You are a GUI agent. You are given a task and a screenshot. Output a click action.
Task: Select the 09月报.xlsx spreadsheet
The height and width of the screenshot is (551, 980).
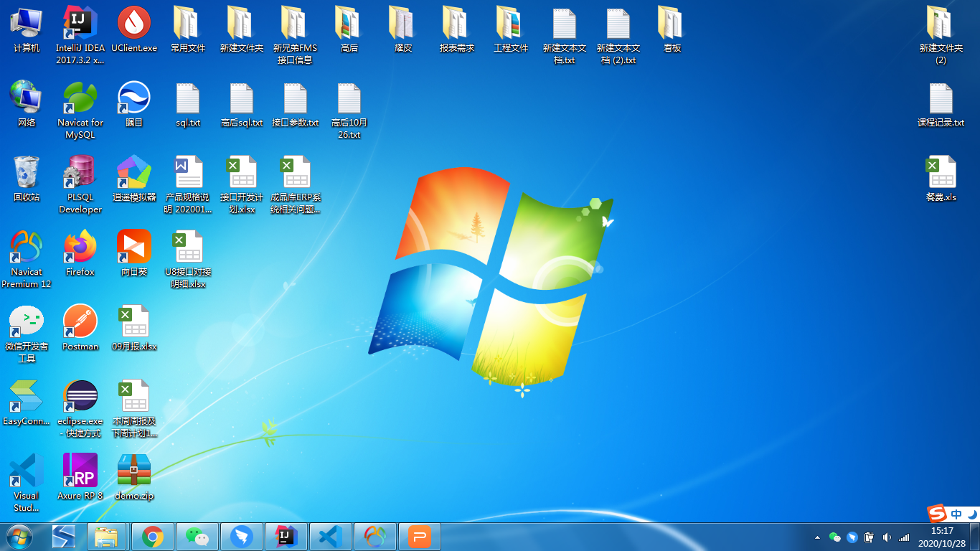tap(134, 329)
